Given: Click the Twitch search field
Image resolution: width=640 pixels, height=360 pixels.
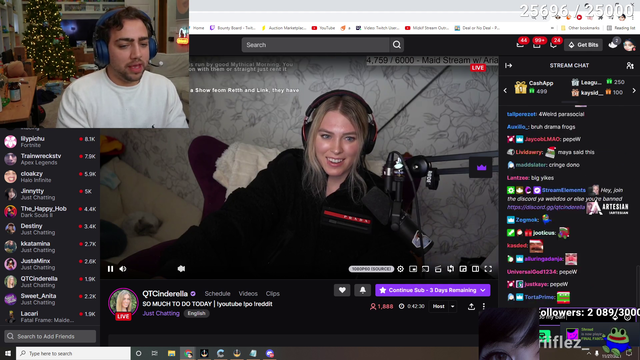Looking at the screenshot, I should tap(316, 45).
